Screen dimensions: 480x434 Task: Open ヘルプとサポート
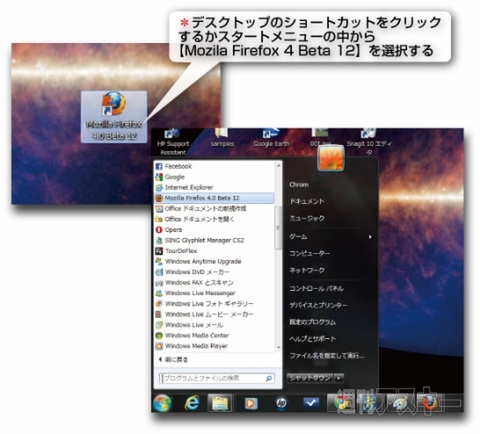pyautogui.click(x=313, y=339)
